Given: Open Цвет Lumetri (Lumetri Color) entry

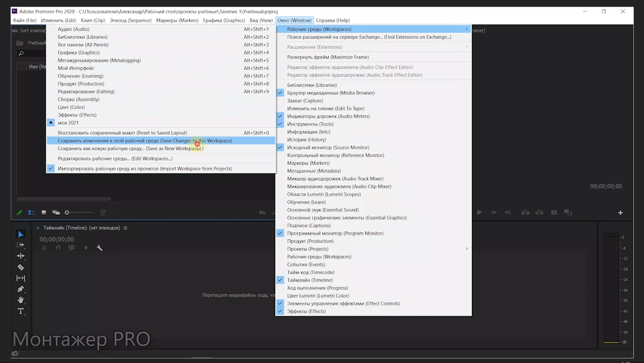Looking at the screenshot, I should click(374, 295).
